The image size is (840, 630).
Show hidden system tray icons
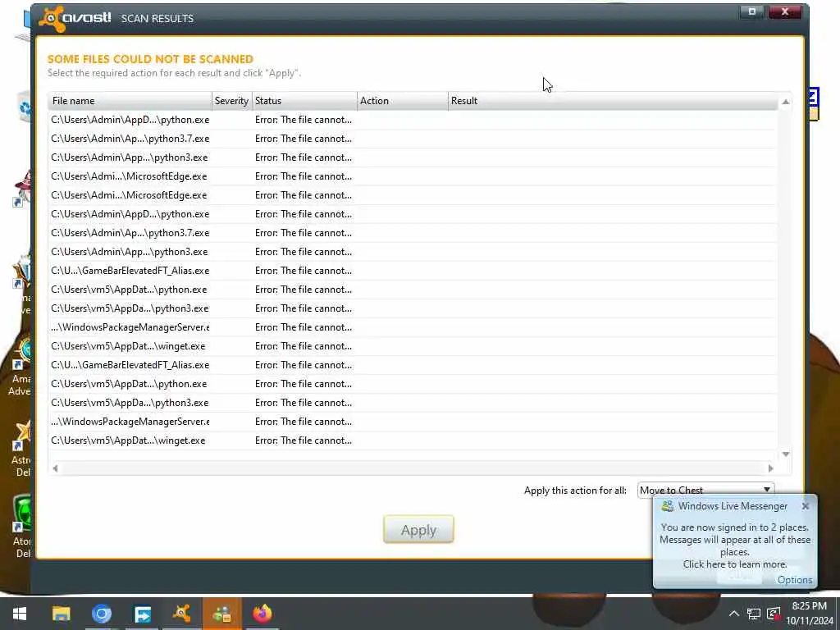(x=733, y=614)
